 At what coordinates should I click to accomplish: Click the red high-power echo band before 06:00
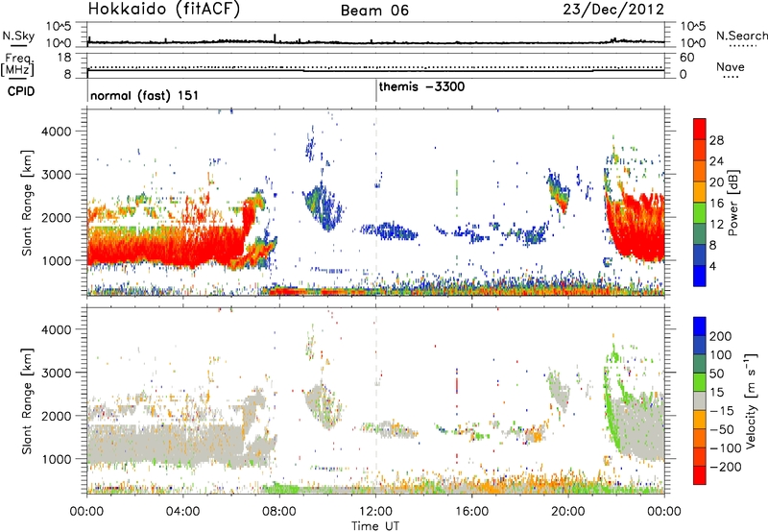coord(164,248)
